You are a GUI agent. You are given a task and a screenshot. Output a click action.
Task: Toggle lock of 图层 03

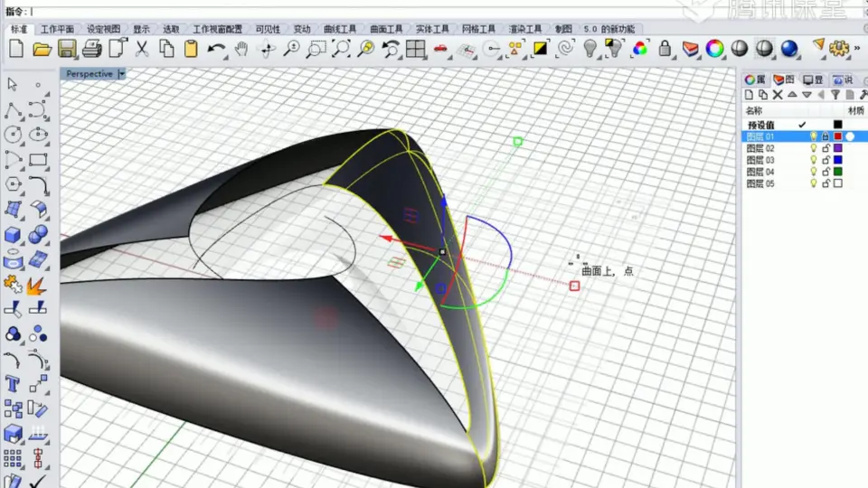(x=826, y=160)
